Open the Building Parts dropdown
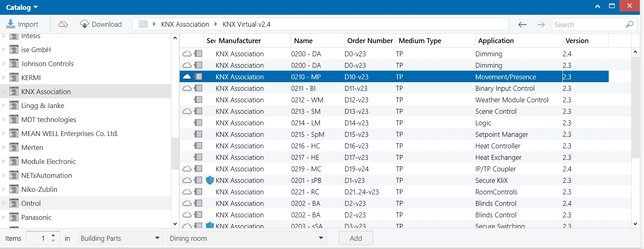Viewport: 644px width, 249px height. coord(120,238)
